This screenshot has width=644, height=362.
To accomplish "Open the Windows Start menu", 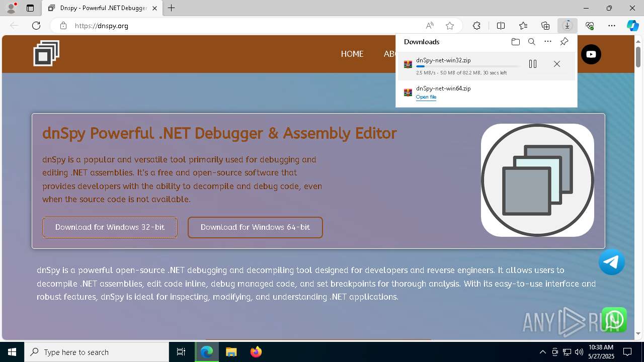I will coord(12,352).
